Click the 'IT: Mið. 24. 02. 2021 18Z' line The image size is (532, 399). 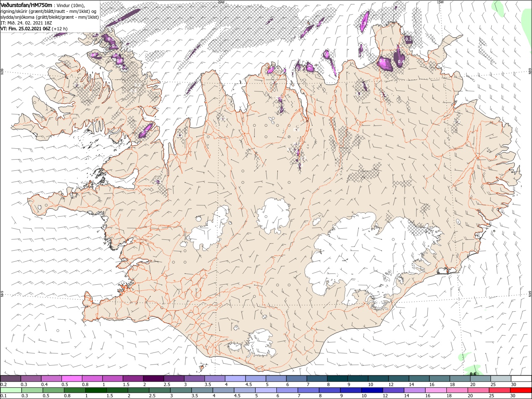pyautogui.click(x=26, y=23)
